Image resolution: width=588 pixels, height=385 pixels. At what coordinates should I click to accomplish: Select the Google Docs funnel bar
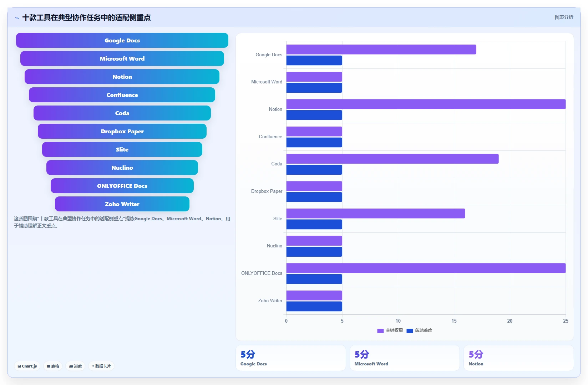click(122, 40)
